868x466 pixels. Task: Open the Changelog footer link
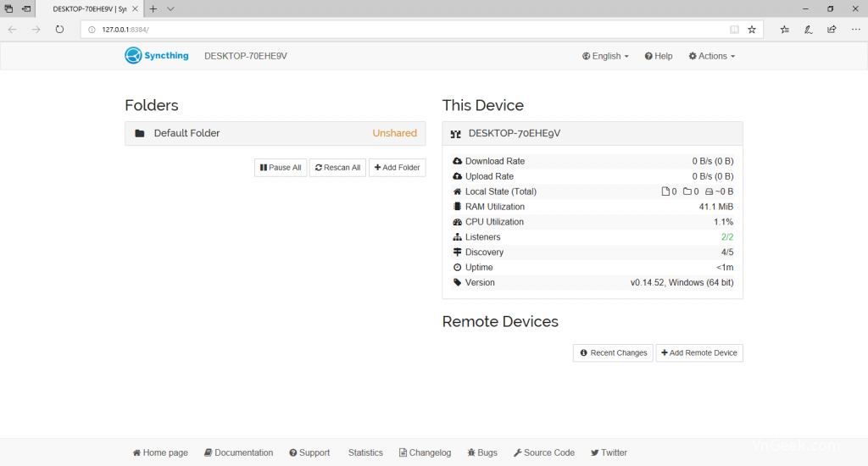pos(426,452)
